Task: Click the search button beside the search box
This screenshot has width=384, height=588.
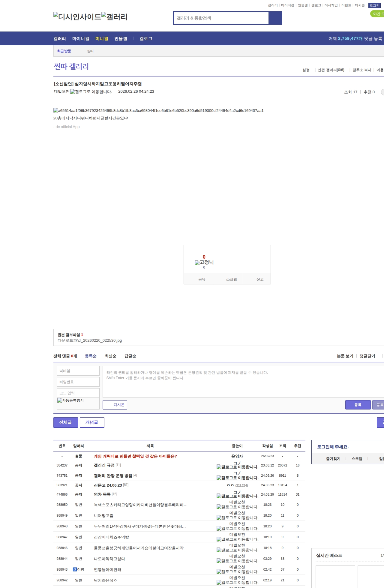Action: (x=275, y=18)
